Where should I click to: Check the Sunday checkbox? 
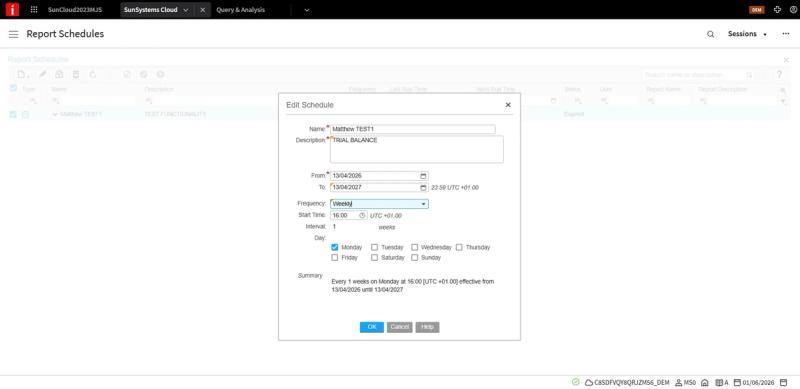coord(415,258)
